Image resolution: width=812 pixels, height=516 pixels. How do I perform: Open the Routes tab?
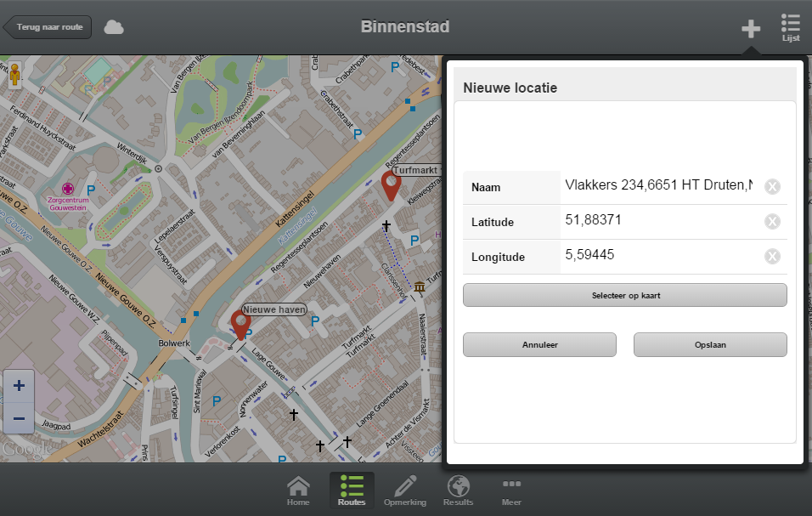click(352, 490)
